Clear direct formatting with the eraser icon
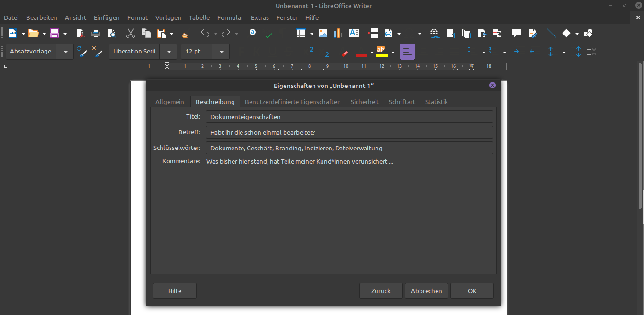This screenshot has width=644, height=315. pos(345,53)
